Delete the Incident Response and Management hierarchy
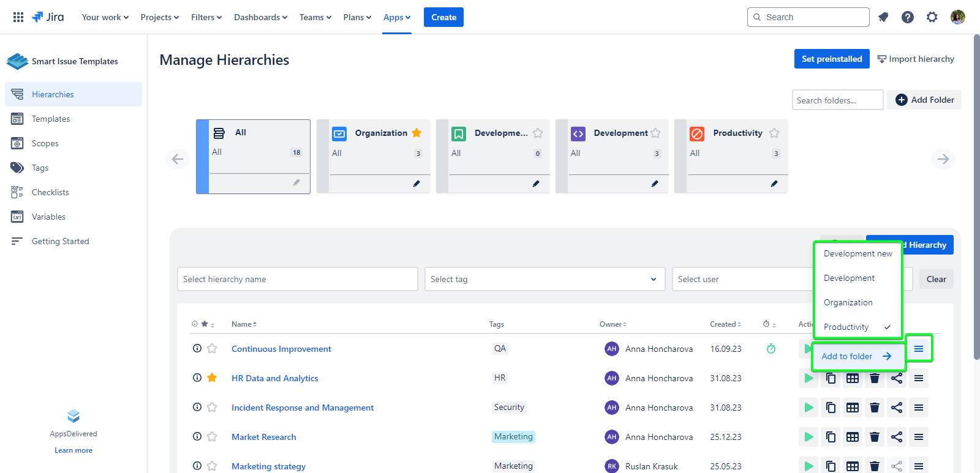 coord(875,408)
